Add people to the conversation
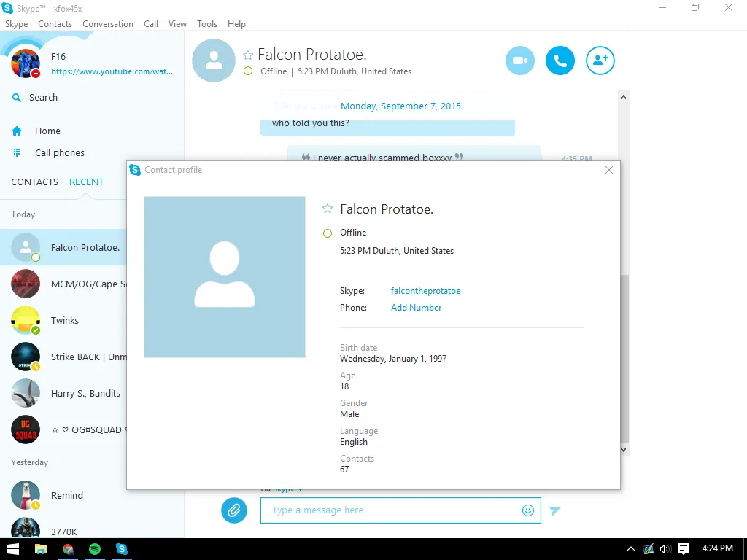This screenshot has height=560, width=747. point(600,61)
